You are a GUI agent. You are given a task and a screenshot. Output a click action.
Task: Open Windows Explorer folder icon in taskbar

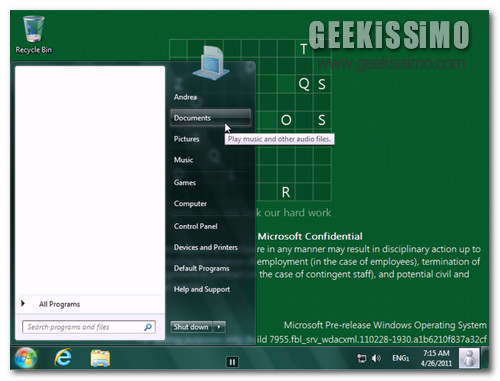100,358
